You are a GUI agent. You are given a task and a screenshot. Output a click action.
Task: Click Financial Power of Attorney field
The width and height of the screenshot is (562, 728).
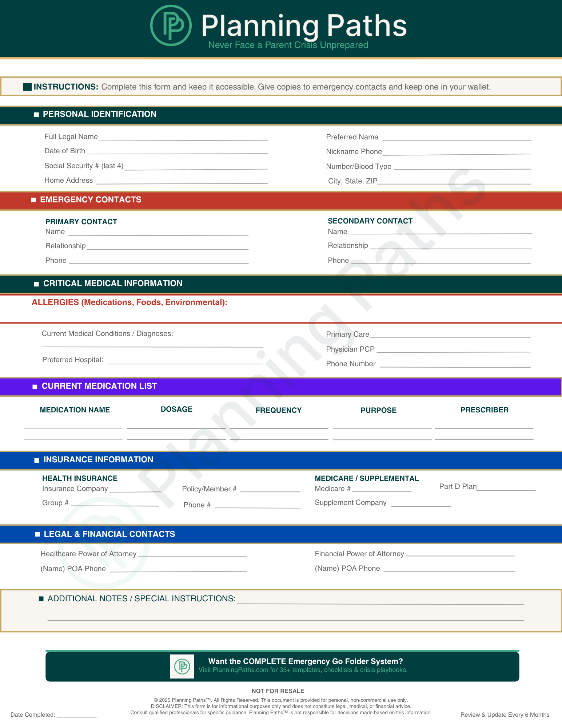[461, 553]
